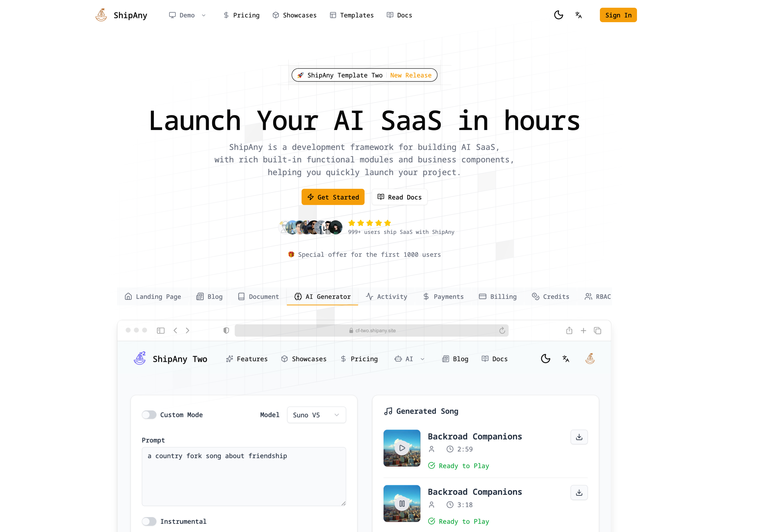Click into the Prompt text area
760x532 pixels.
(244, 477)
